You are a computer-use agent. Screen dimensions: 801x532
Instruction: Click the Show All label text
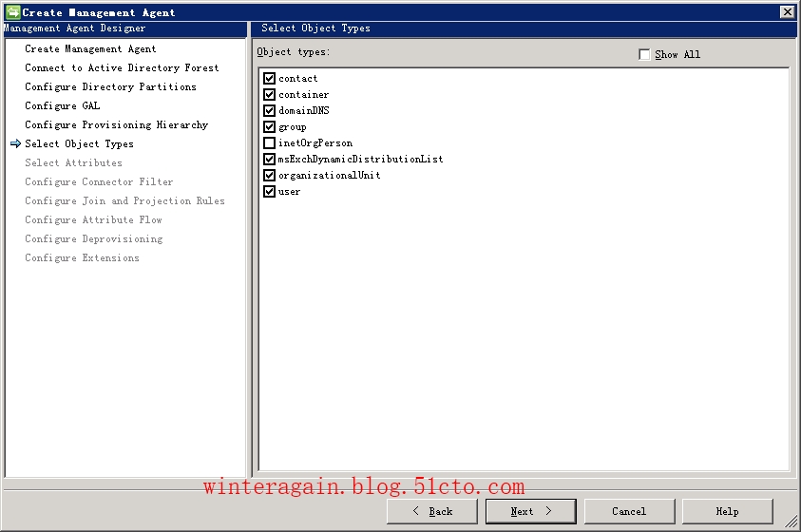677,55
